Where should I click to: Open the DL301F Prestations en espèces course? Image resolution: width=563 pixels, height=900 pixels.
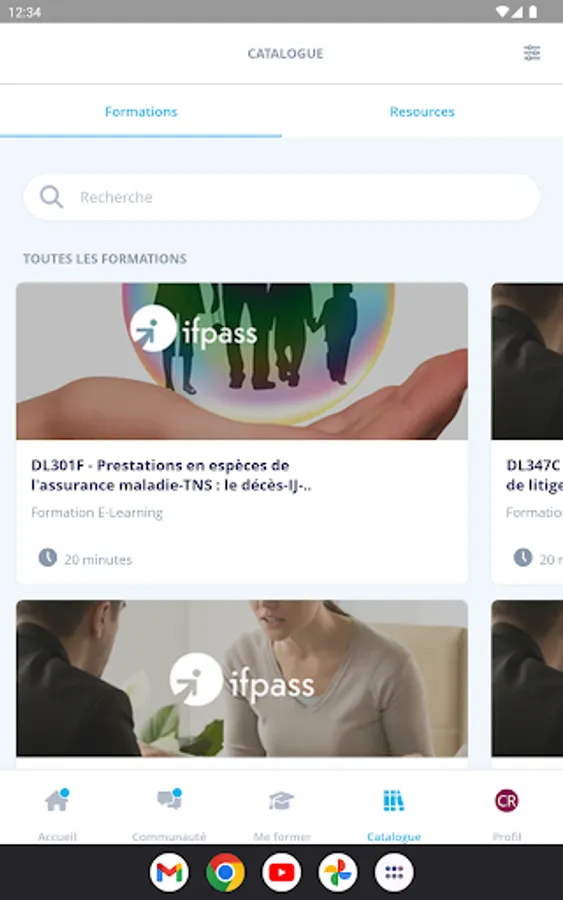(x=171, y=475)
